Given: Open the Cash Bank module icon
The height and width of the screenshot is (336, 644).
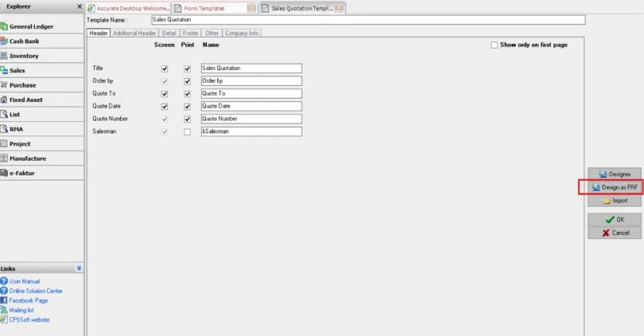Looking at the screenshot, I should tap(4, 41).
